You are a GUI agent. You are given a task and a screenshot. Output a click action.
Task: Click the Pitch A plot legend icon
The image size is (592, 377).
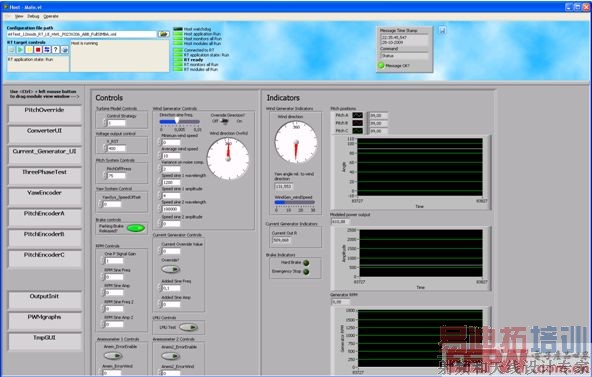click(x=358, y=115)
